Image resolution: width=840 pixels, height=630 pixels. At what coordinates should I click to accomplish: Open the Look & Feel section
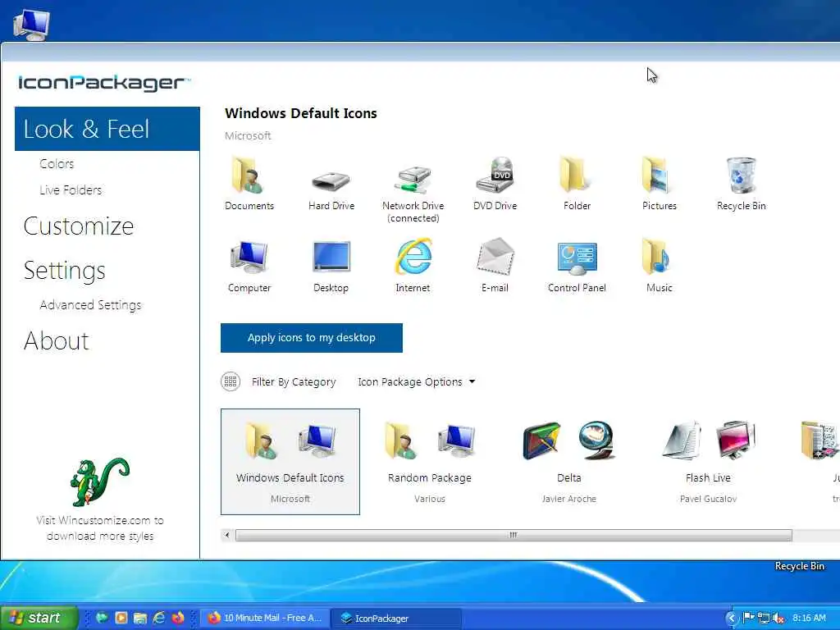tap(107, 129)
